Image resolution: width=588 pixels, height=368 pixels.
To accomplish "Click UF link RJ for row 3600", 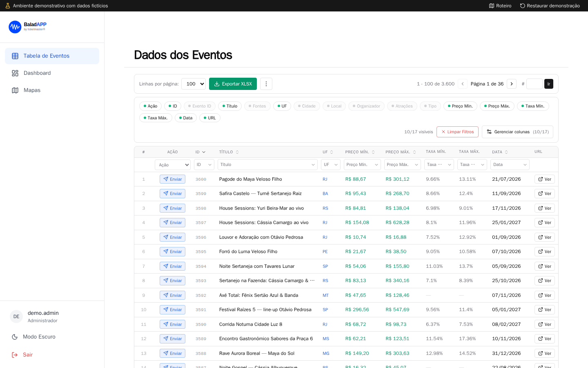I will pyautogui.click(x=325, y=179).
